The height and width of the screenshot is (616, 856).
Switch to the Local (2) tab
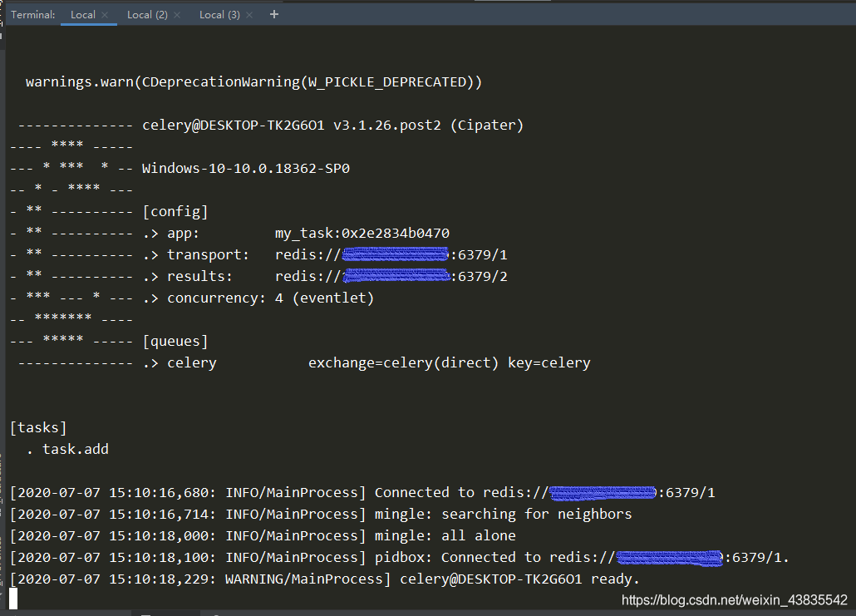pyautogui.click(x=147, y=15)
